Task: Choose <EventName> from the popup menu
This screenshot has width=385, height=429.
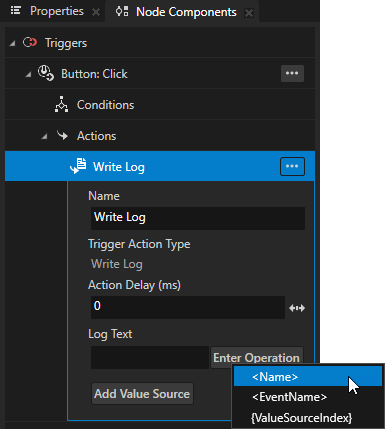Action: click(308, 397)
